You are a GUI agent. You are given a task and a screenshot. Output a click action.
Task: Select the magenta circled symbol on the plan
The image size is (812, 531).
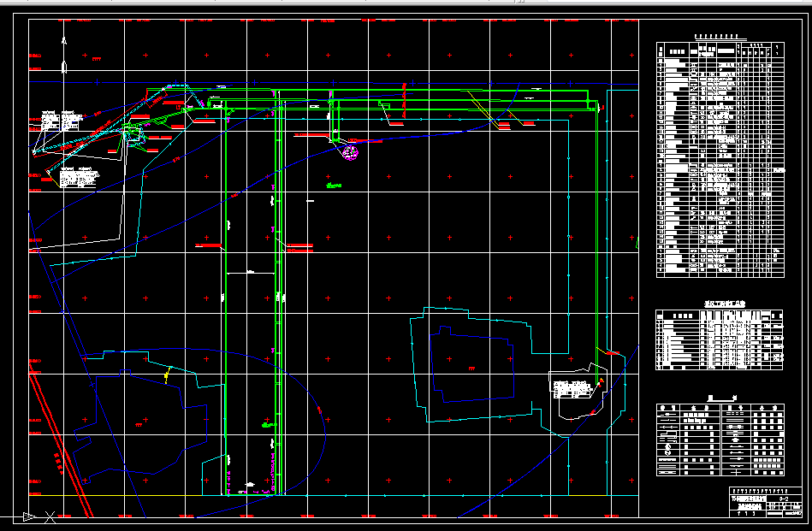(351, 153)
